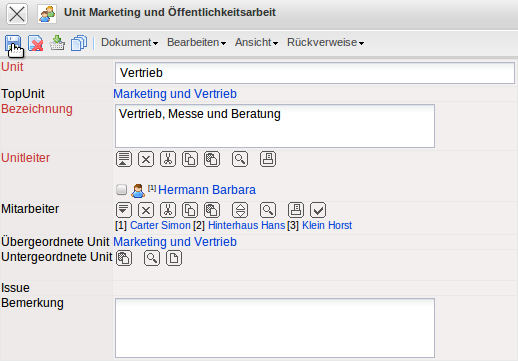
Task: Click the remove X icon in Mitarbeiter row
Action: click(146, 210)
